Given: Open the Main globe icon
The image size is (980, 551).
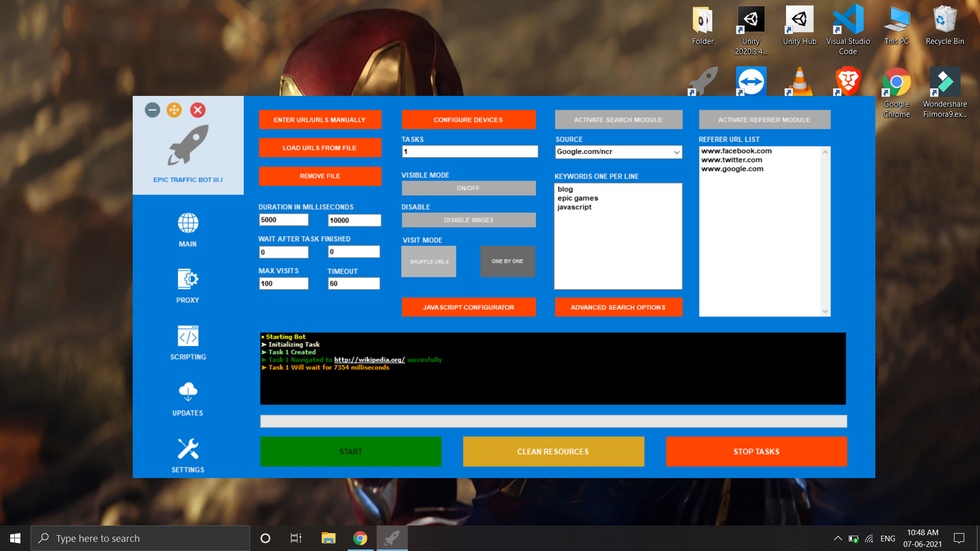Looking at the screenshot, I should pos(188,223).
